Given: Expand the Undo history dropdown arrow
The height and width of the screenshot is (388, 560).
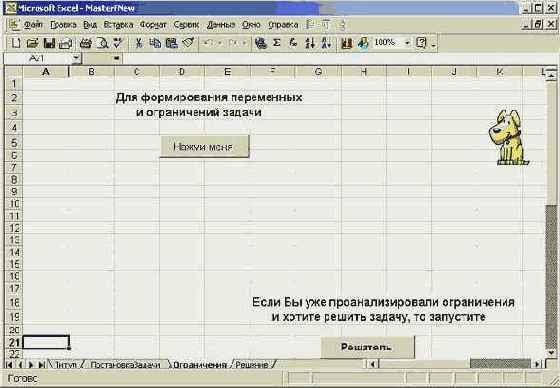Looking at the screenshot, I should coord(220,44).
